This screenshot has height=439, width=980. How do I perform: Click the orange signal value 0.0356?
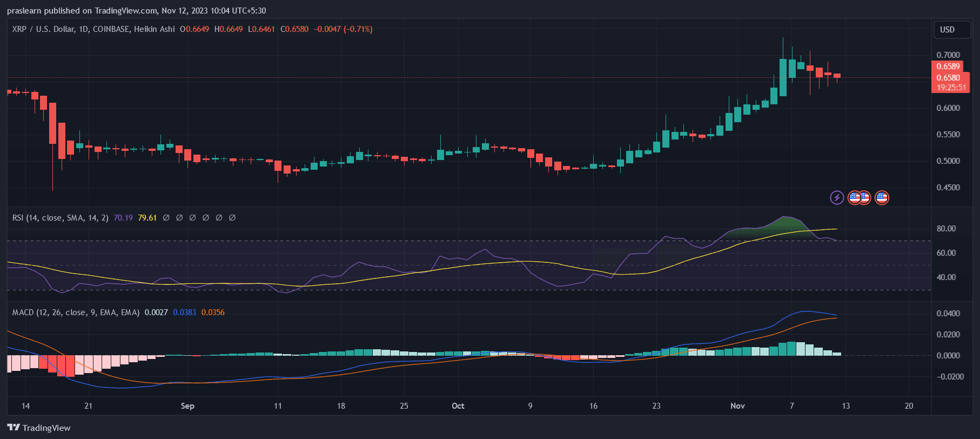(213, 312)
